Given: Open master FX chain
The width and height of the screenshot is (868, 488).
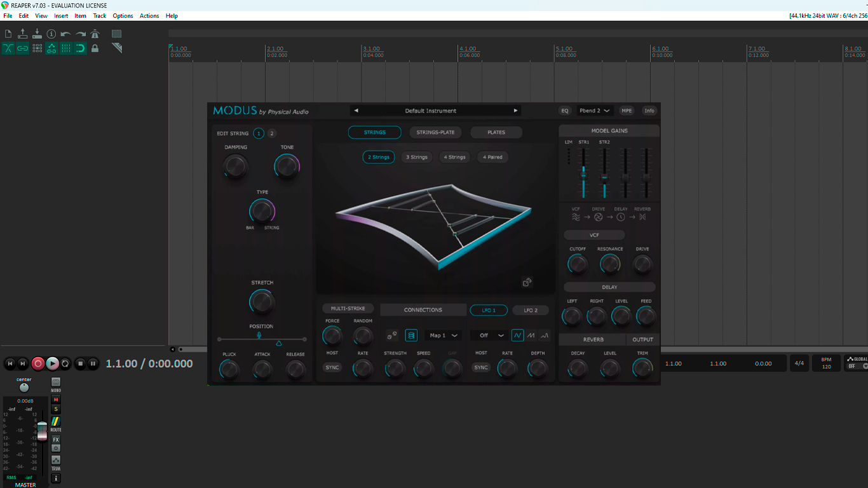Looking at the screenshot, I should click(56, 440).
